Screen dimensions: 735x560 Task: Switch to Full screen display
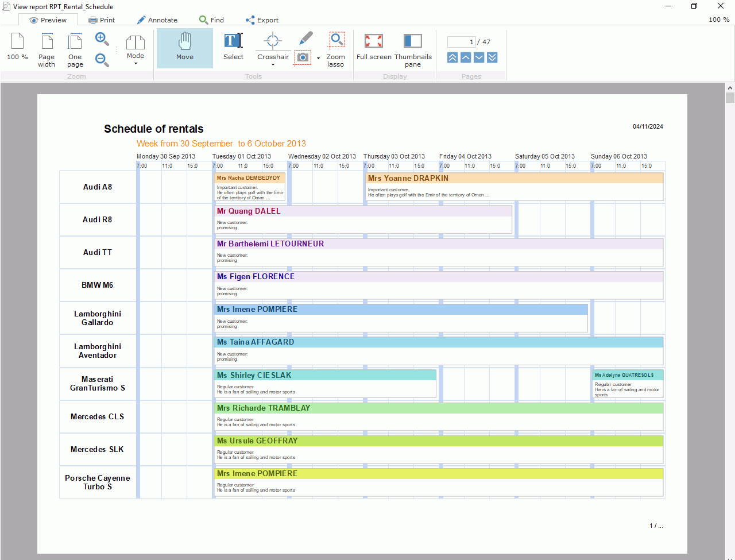tap(374, 47)
